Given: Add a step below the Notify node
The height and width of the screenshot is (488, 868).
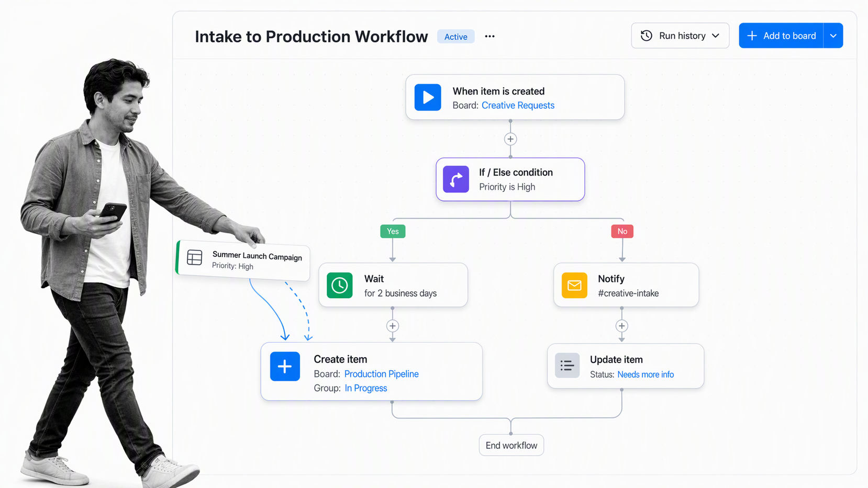Looking at the screenshot, I should click(x=621, y=326).
